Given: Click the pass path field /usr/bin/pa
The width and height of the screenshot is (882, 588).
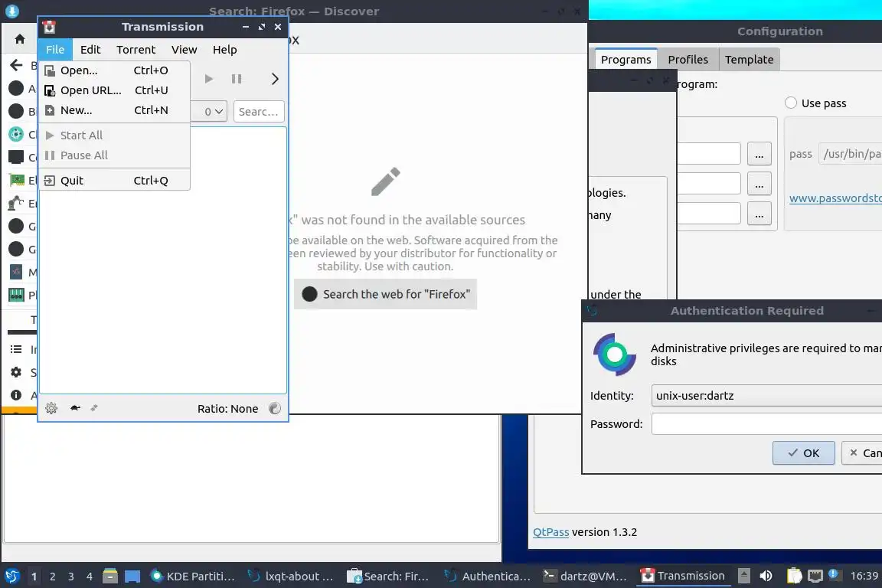Looking at the screenshot, I should [x=850, y=154].
